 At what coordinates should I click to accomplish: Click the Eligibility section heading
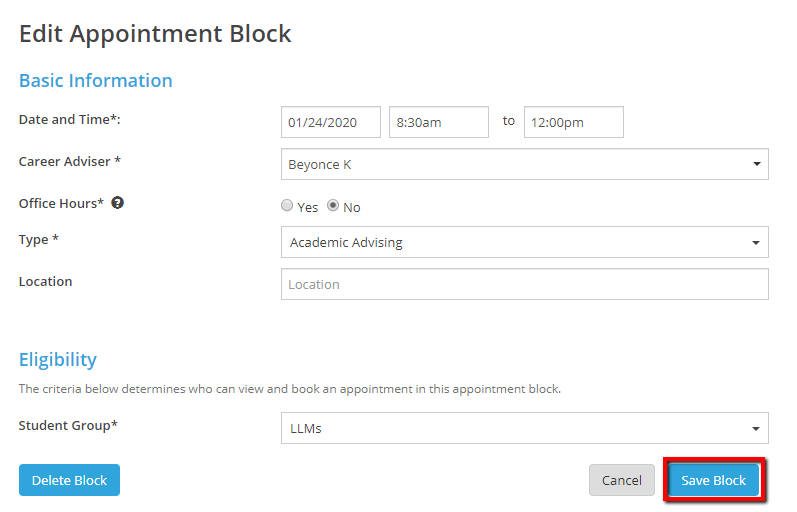[58, 360]
